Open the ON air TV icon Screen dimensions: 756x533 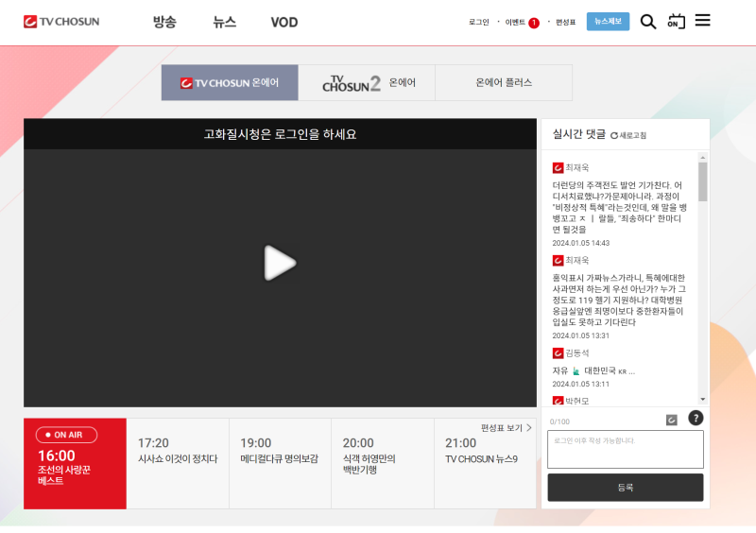point(676,21)
